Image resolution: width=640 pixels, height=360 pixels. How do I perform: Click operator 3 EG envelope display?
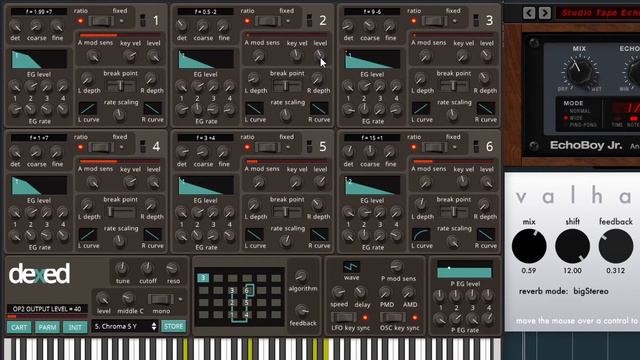pos(372,60)
